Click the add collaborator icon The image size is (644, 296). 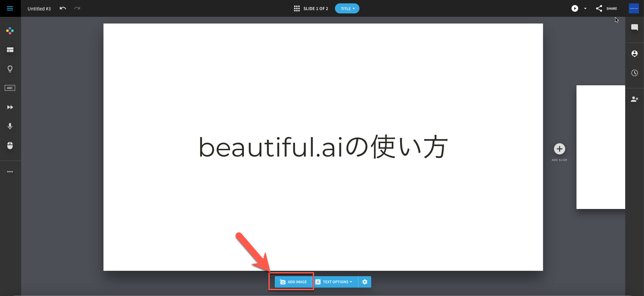click(634, 99)
